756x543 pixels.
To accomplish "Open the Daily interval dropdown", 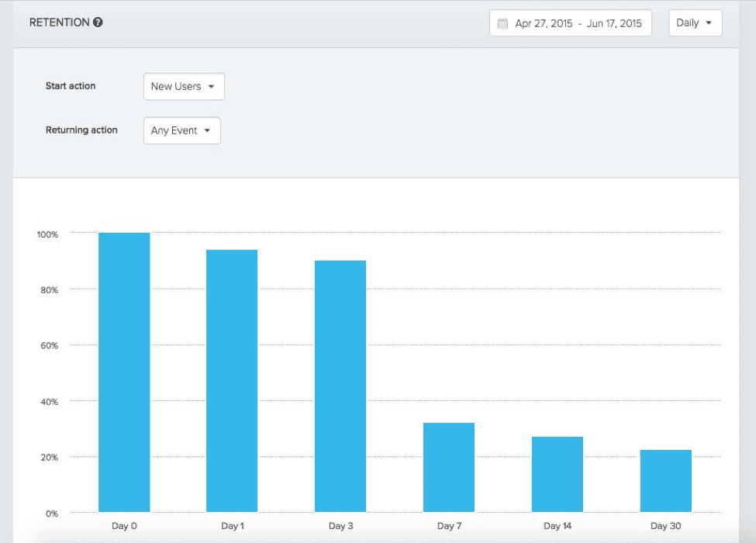I will click(695, 23).
